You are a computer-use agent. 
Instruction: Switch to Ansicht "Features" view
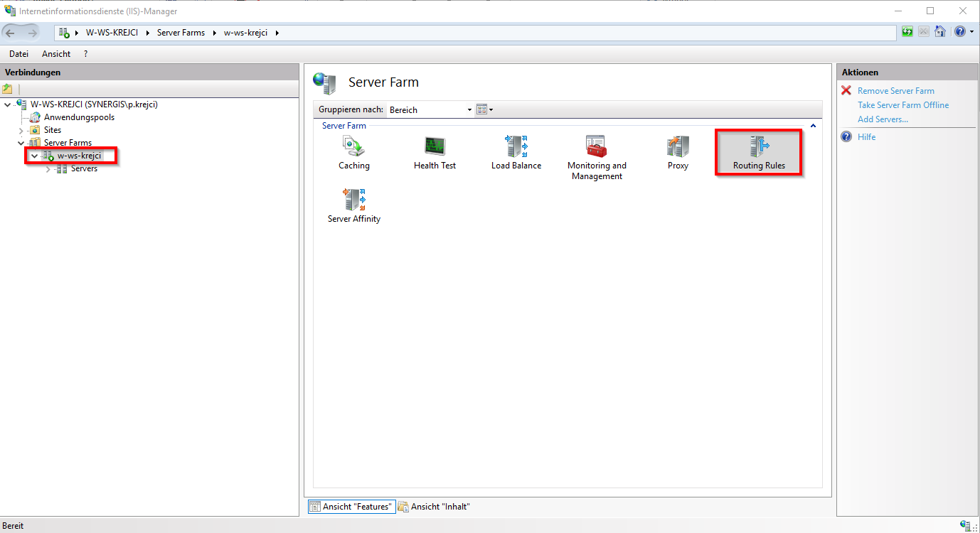tap(351, 506)
